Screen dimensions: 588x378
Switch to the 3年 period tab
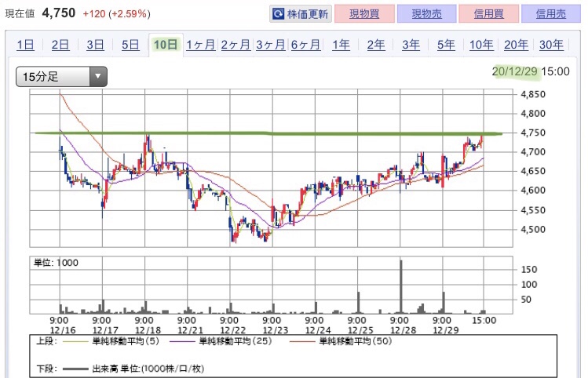coord(411,45)
